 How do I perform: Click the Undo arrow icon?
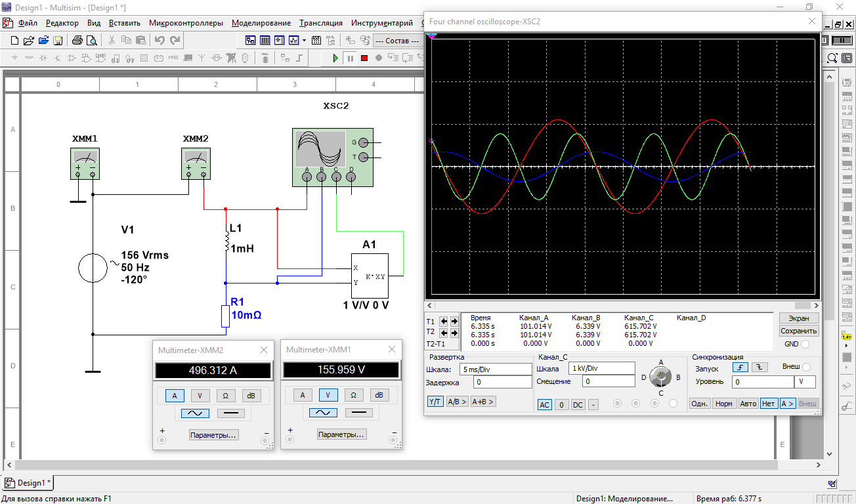tap(160, 41)
